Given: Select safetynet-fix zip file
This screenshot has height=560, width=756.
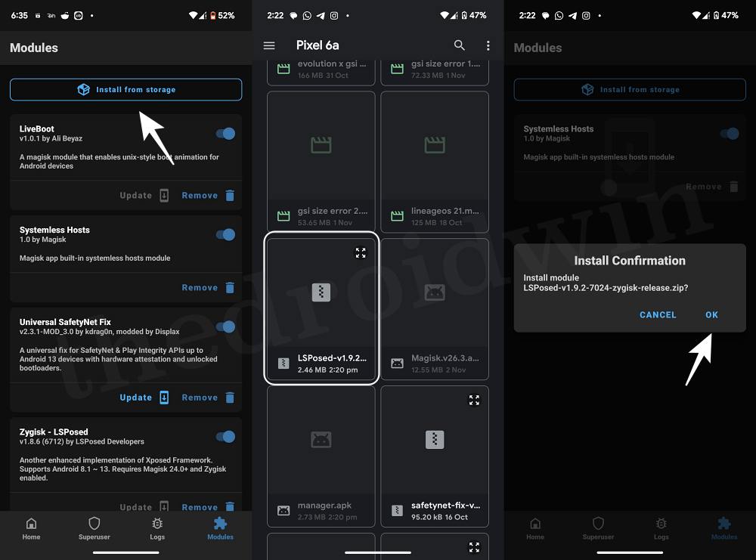Looking at the screenshot, I should (x=435, y=456).
